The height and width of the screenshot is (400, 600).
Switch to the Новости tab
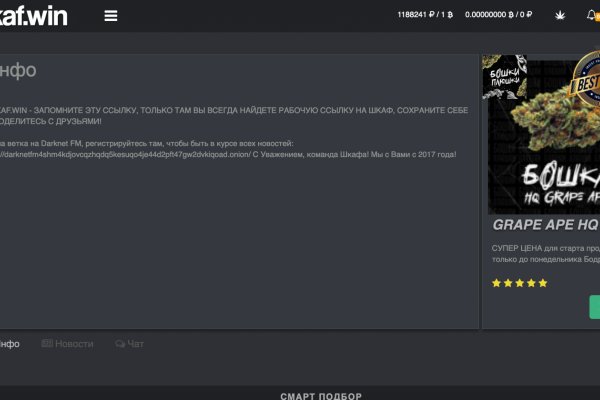pos(74,344)
